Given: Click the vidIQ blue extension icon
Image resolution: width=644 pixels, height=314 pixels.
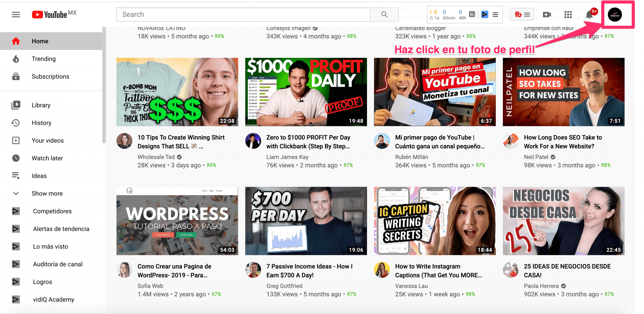Looking at the screenshot, I should (485, 14).
